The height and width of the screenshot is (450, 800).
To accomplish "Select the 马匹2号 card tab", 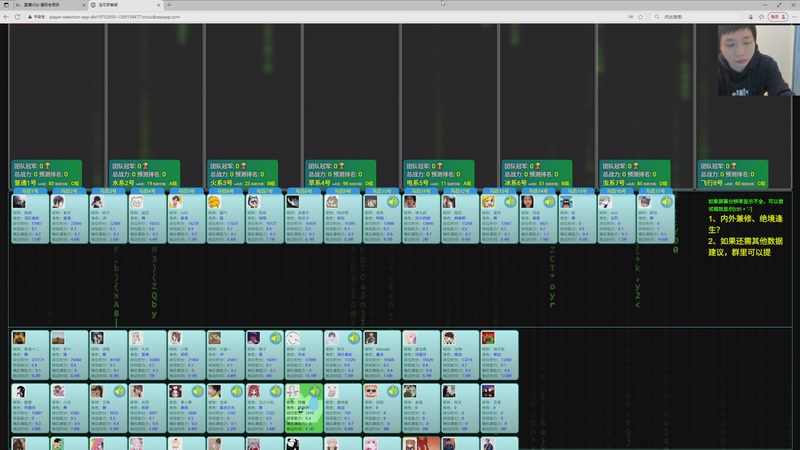I will coord(69,191).
